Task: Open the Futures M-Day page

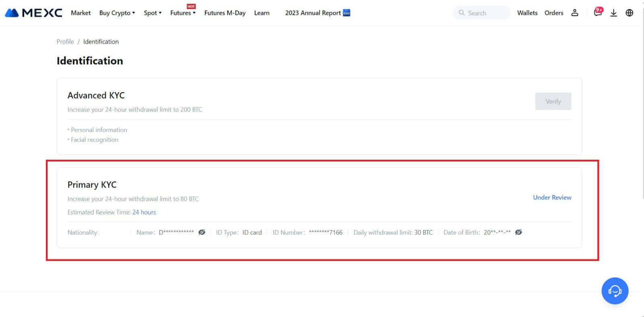Action: click(225, 13)
